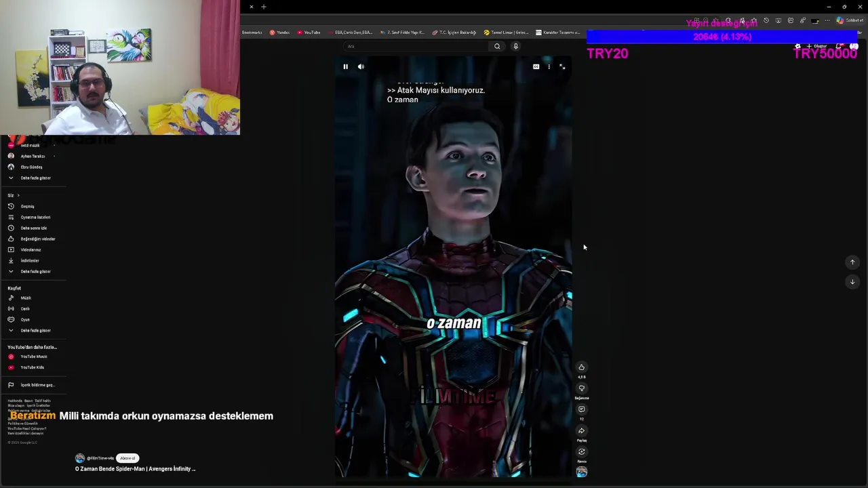Open the sound thumbnail below Remix
This screenshot has width=868, height=488.
(581, 472)
